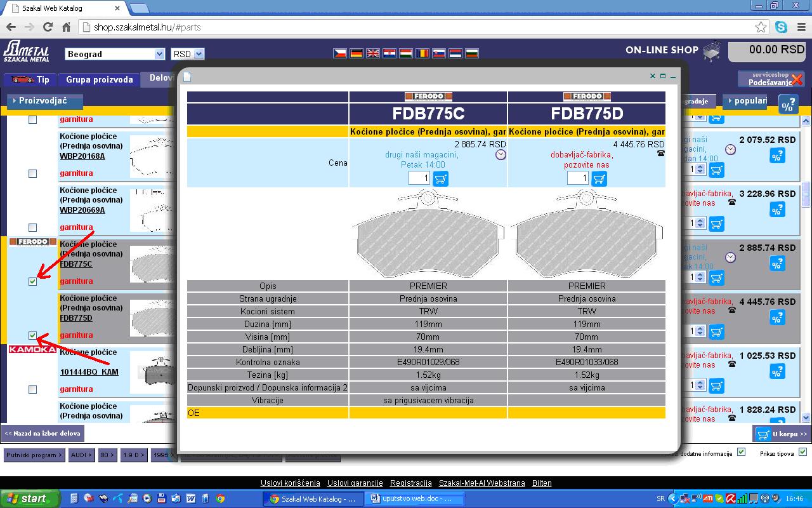Image resolution: width=812 pixels, height=508 pixels.
Task: Open part link WBP20168A
Action: click(82, 156)
